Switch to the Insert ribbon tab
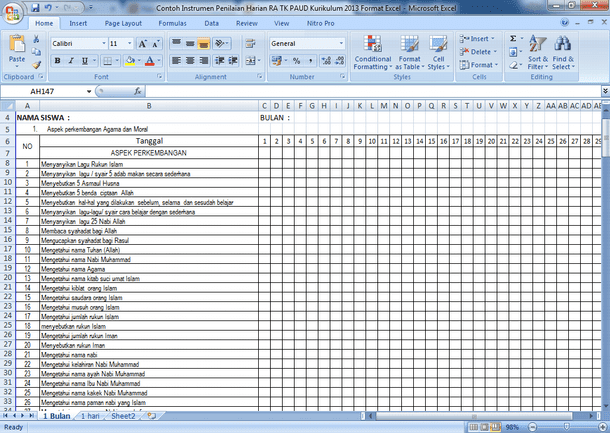 [x=78, y=23]
